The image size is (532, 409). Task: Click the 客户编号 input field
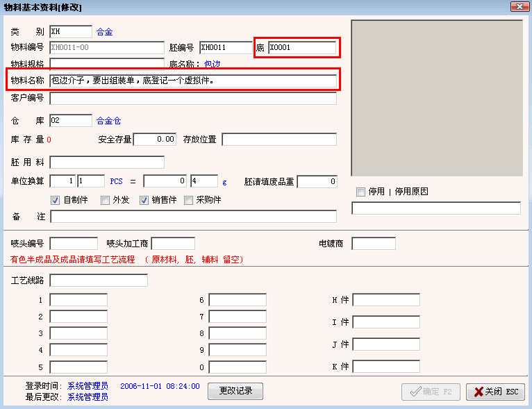click(x=193, y=99)
